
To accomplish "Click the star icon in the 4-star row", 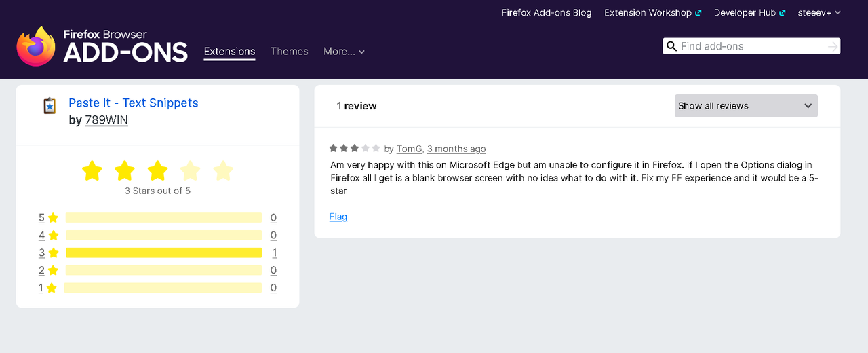I will click(53, 236).
